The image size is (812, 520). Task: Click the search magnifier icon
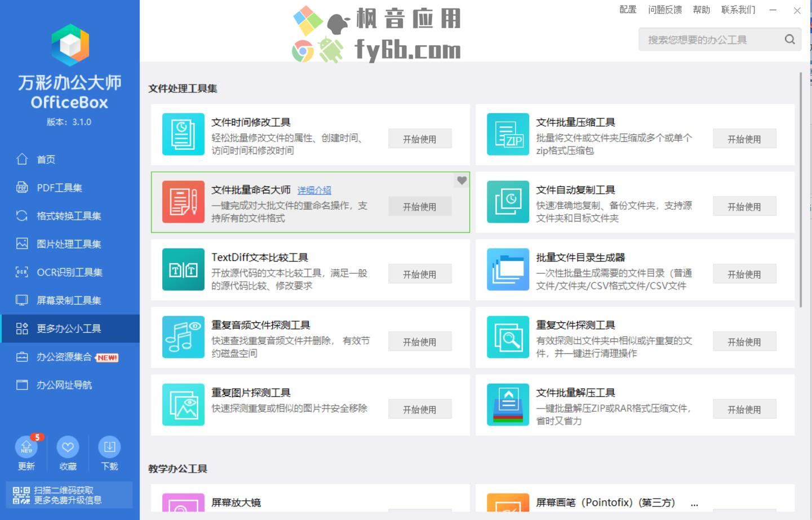pyautogui.click(x=790, y=39)
